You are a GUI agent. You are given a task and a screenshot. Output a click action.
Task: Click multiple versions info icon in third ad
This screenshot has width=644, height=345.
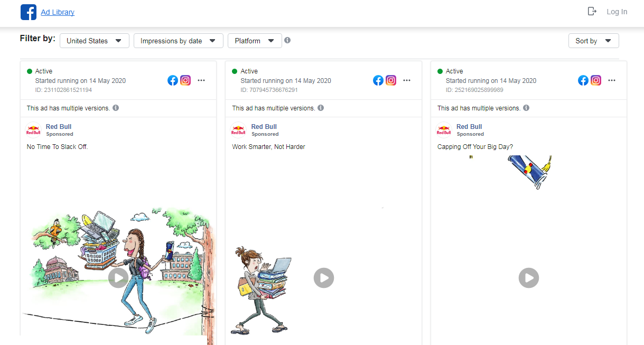tap(526, 108)
